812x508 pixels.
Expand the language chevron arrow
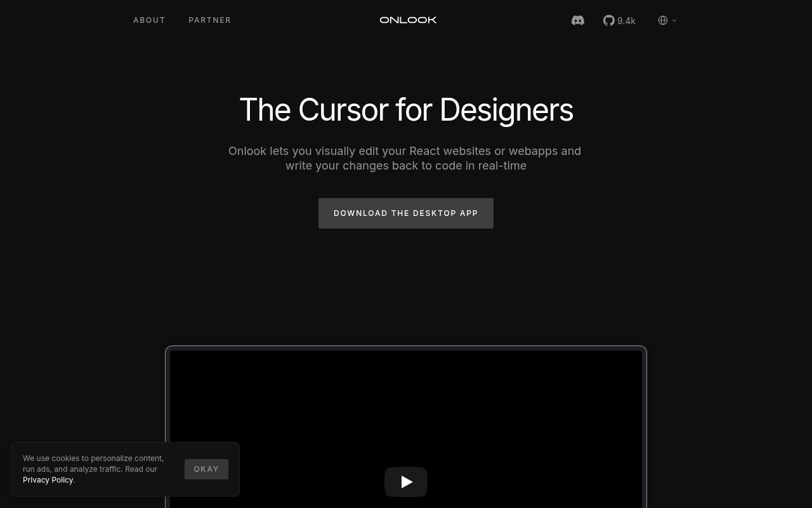pos(674,20)
